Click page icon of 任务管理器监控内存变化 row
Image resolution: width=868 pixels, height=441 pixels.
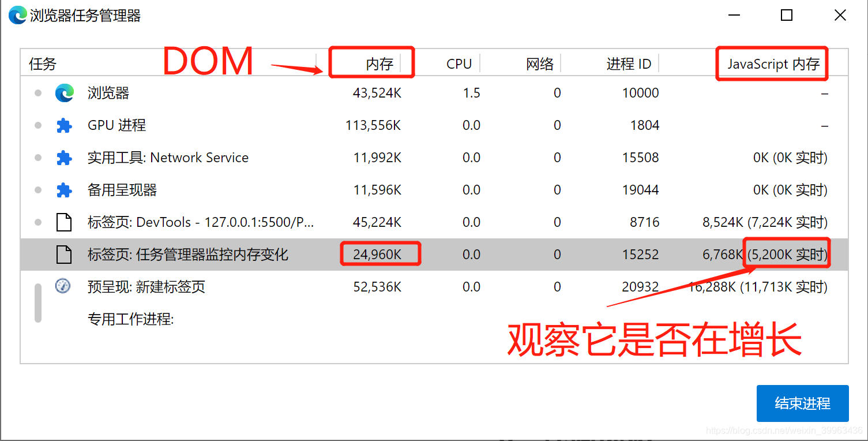click(63, 255)
